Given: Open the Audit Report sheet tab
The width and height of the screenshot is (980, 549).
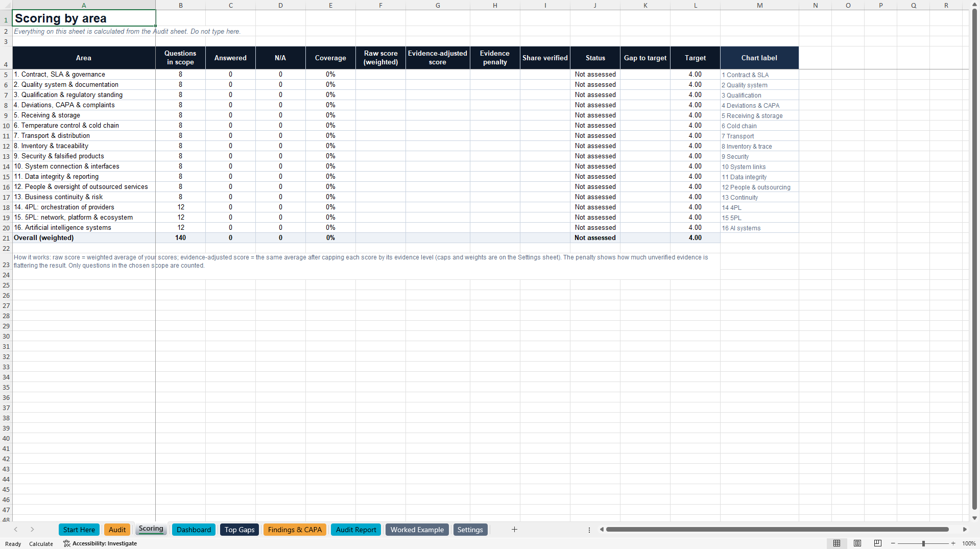Looking at the screenshot, I should (356, 530).
